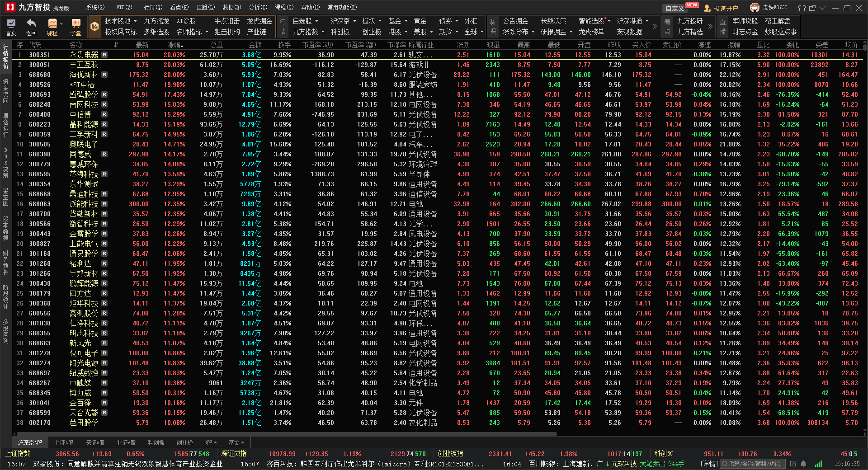Click the vertical scrollbar down arrow
The width and height of the screenshot is (868, 470).
click(865, 431)
